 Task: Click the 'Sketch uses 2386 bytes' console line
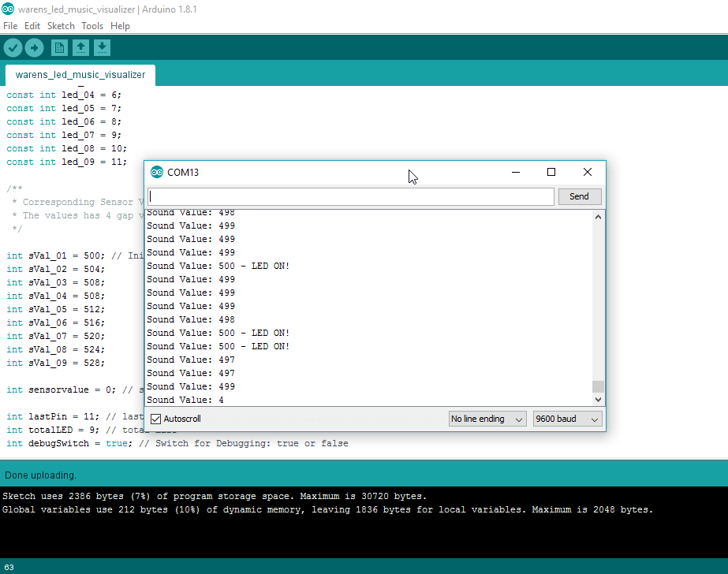[x=214, y=496]
